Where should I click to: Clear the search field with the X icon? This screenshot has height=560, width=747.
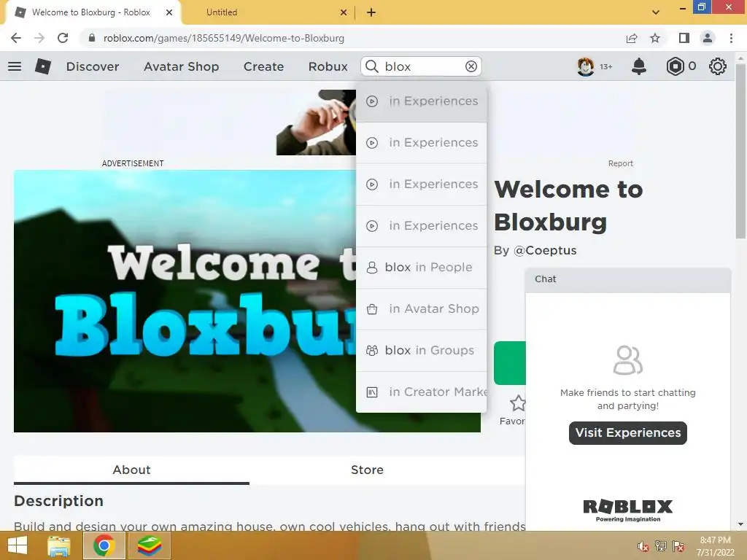[x=471, y=66]
